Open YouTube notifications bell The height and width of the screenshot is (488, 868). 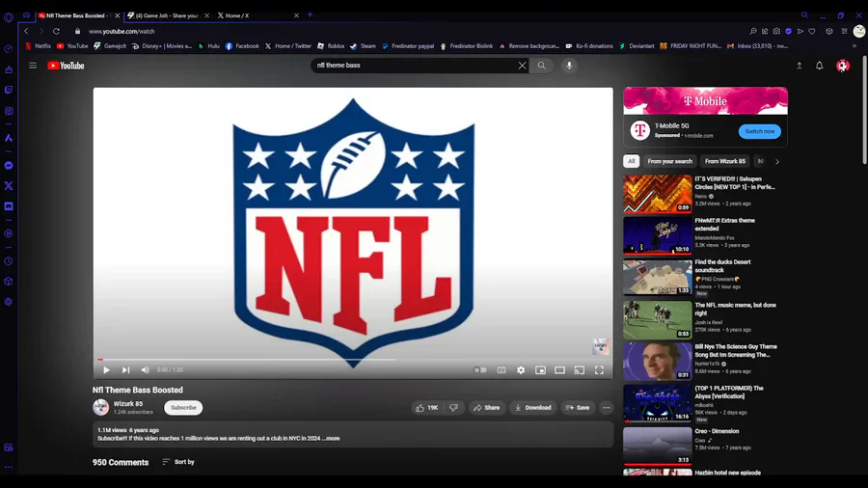(x=819, y=66)
